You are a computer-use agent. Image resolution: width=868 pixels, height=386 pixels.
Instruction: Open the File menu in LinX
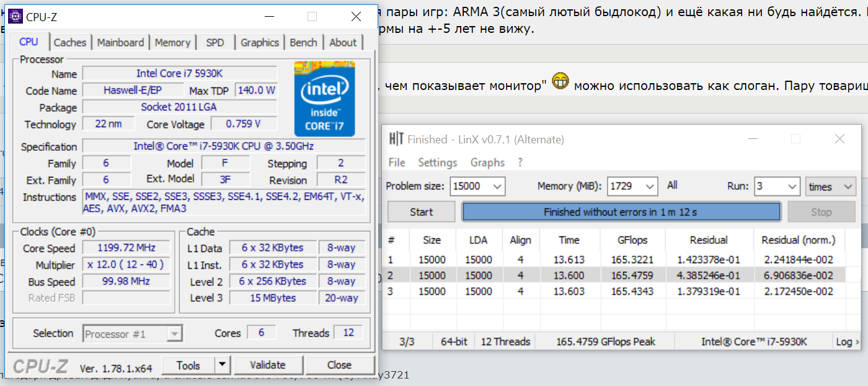click(397, 163)
